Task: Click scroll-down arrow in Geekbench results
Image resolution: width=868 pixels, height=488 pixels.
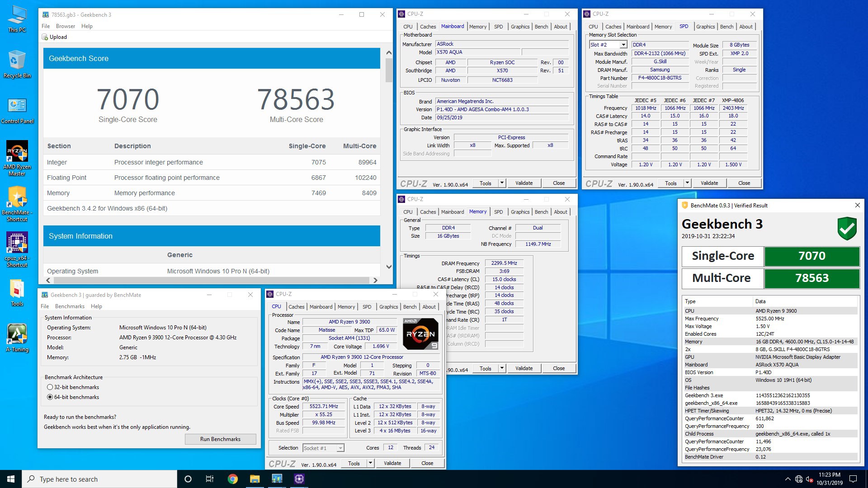Action: 389,267
